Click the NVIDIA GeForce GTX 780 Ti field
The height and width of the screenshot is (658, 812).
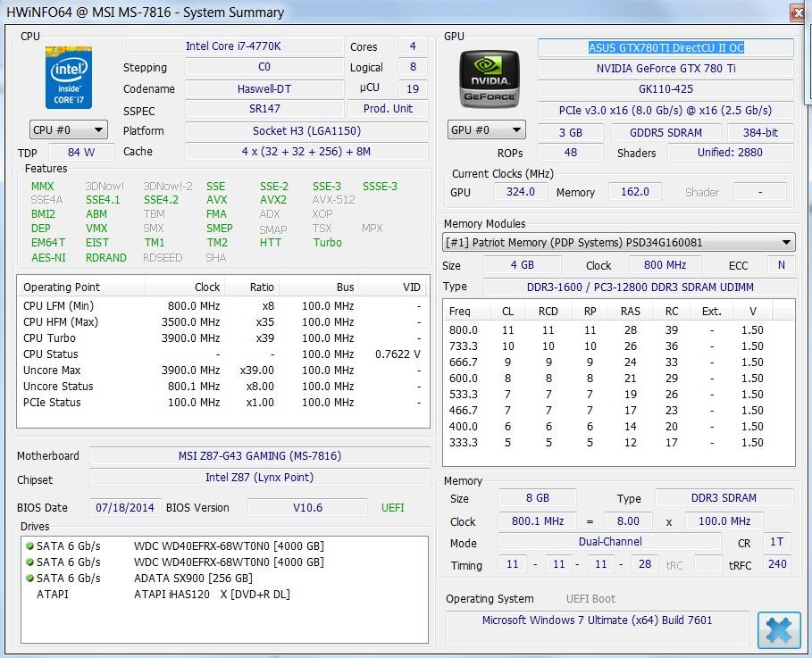(666, 69)
